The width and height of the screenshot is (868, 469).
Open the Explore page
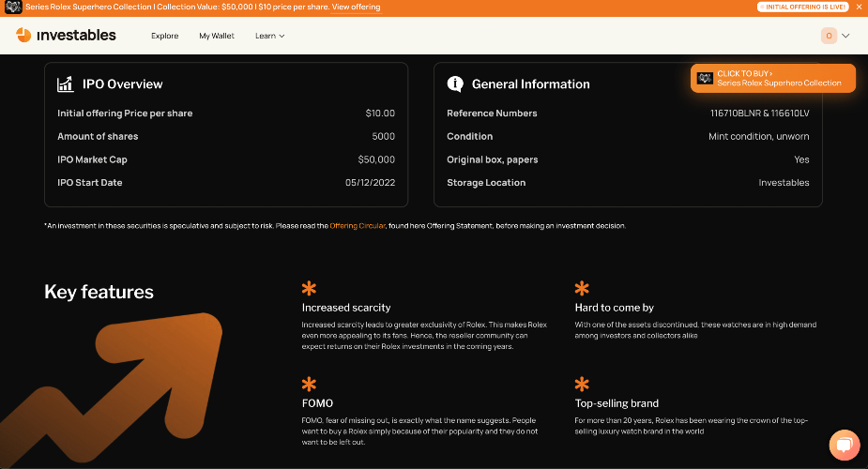point(165,36)
